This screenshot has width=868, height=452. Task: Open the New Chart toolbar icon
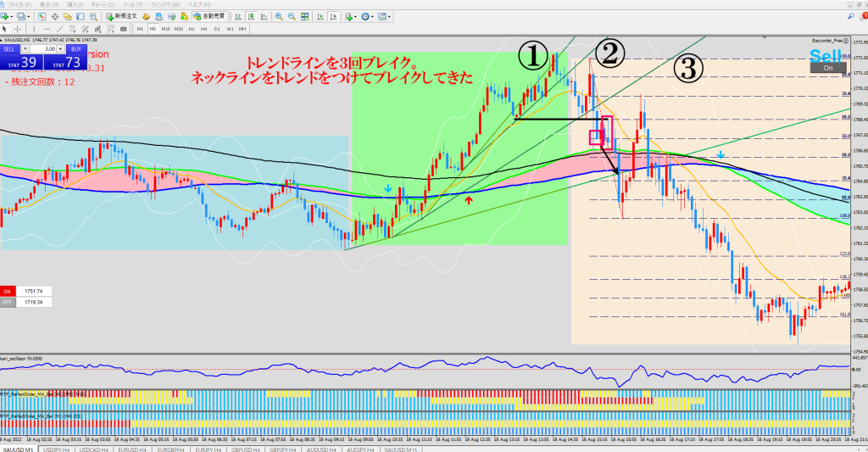(4, 17)
